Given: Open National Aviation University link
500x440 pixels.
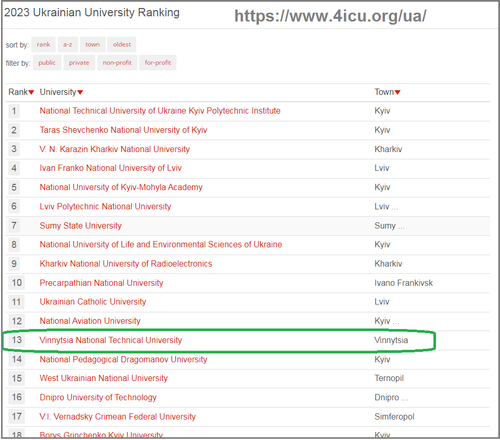Looking at the screenshot, I should 90,321.
